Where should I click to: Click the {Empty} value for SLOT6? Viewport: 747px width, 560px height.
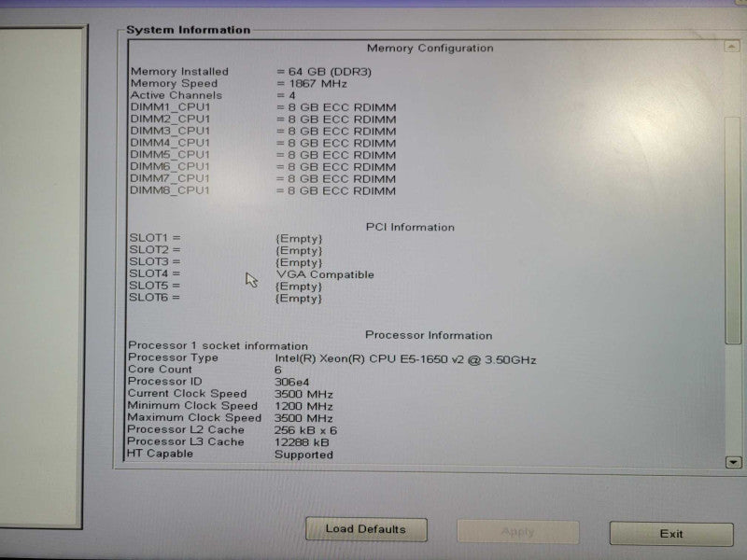click(299, 299)
